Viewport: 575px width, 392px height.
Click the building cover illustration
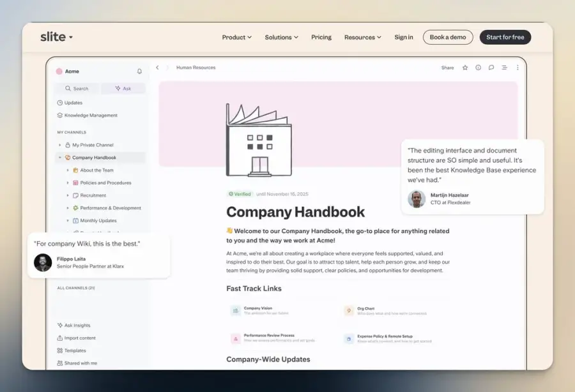point(259,140)
